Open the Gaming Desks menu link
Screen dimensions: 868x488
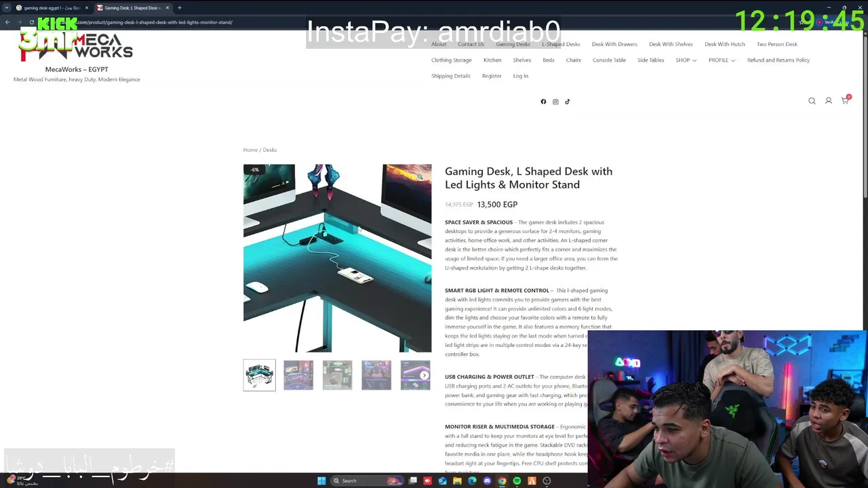pos(513,44)
